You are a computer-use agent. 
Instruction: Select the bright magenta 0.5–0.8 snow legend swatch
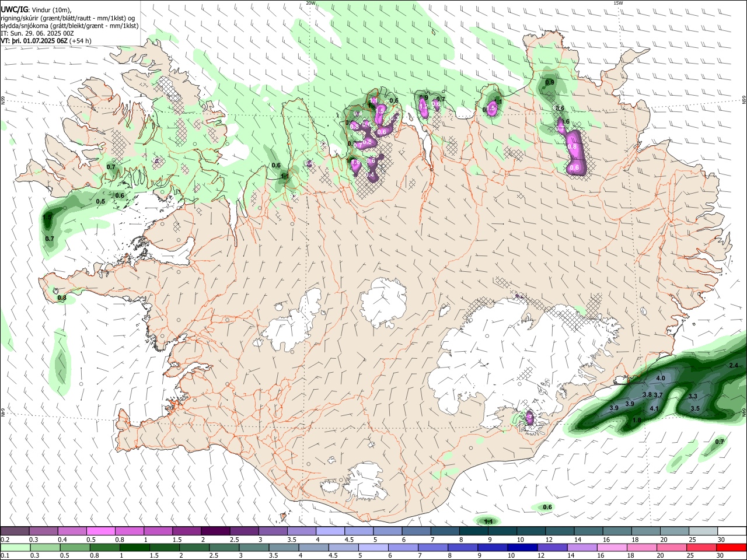coord(101,531)
